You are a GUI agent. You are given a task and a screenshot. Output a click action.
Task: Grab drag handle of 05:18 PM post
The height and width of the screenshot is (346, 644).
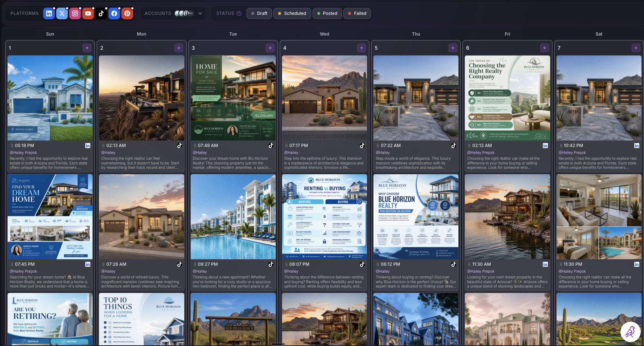pyautogui.click(x=12, y=146)
